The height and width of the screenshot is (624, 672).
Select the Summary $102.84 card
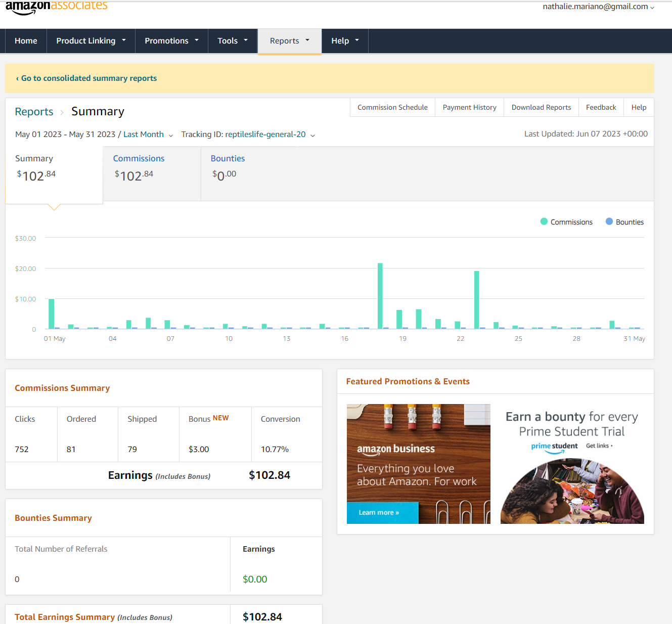point(54,175)
